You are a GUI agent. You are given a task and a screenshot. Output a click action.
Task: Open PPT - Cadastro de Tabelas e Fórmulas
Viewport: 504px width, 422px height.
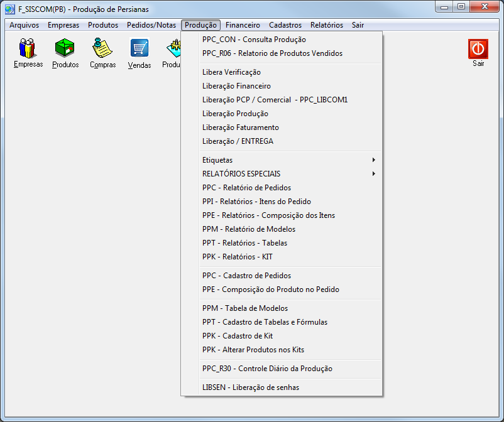point(291,322)
